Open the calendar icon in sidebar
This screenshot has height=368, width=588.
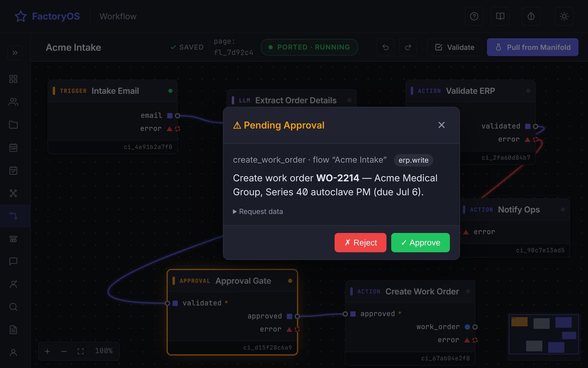13,148
